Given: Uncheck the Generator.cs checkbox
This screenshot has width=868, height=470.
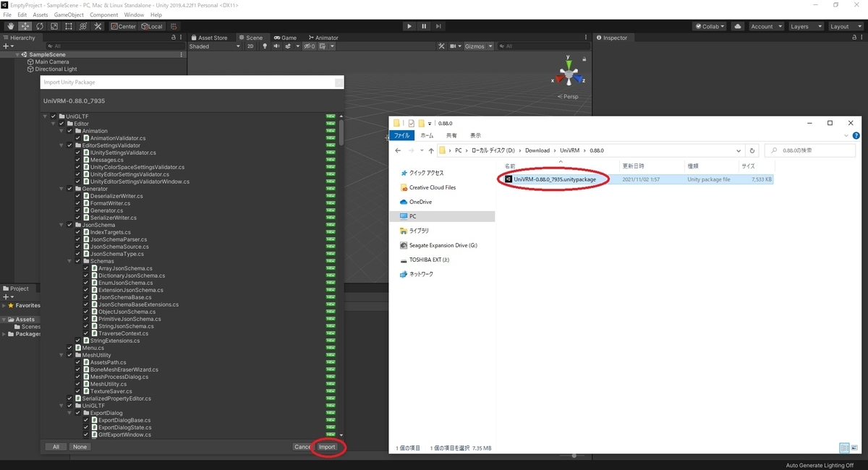Looking at the screenshot, I should point(78,210).
